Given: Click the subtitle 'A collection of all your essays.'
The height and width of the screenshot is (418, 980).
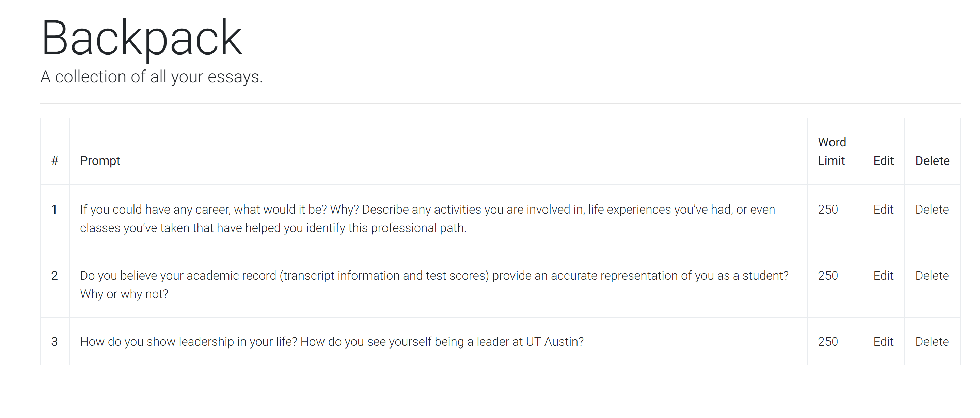Looking at the screenshot, I should [x=152, y=77].
